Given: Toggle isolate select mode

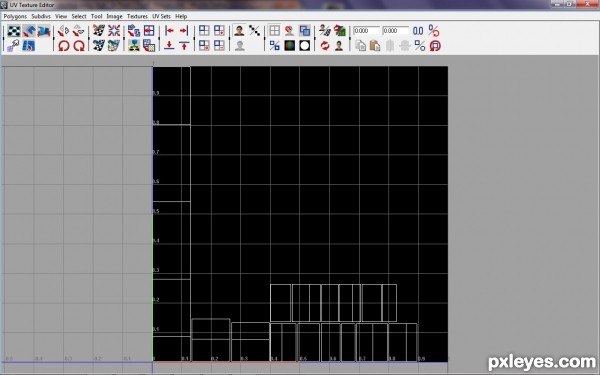Looking at the screenshot, I should (204, 31).
